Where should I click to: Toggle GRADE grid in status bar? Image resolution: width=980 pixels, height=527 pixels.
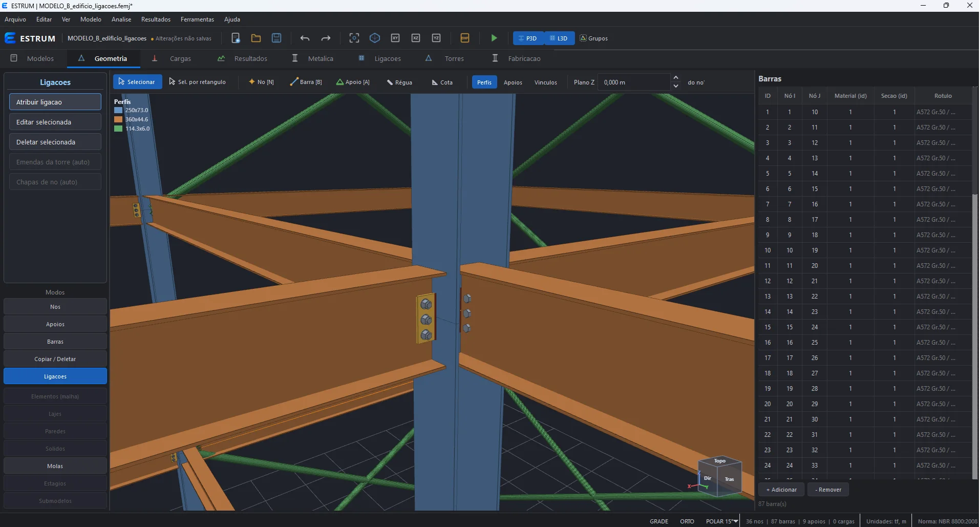pos(659,521)
